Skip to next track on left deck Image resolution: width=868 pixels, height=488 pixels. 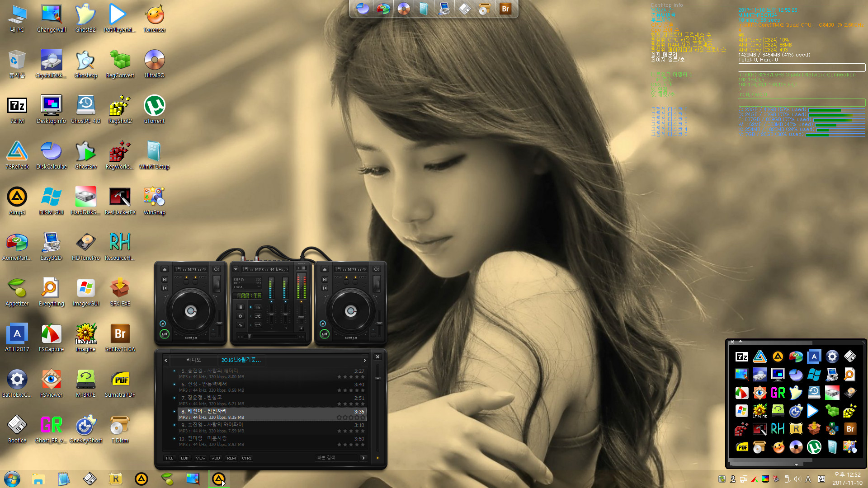click(x=165, y=279)
